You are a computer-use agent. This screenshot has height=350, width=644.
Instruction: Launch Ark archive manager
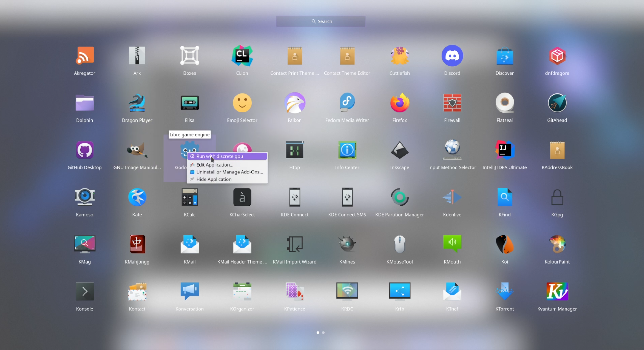(x=137, y=56)
